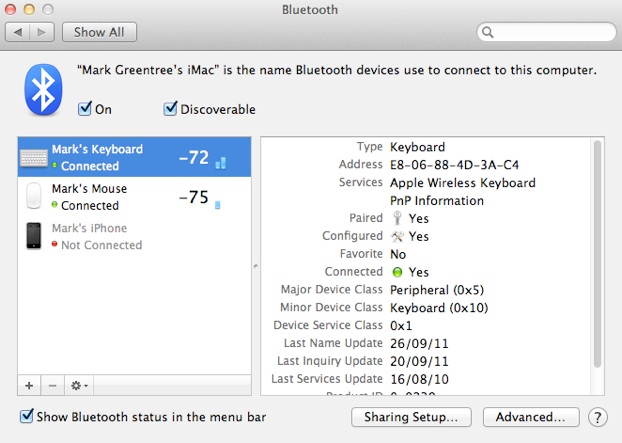The width and height of the screenshot is (622, 443).
Task: Click the keyboard signal strength bars
Action: click(x=221, y=160)
